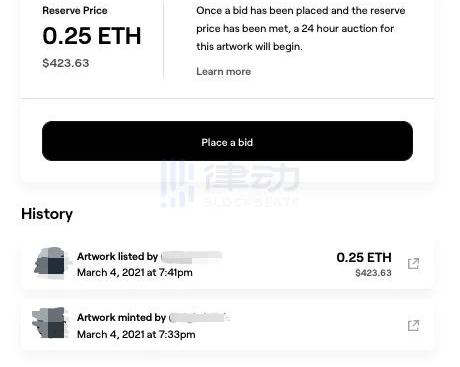Click the Artwork minted by history text
Viewport: 460px width, 367px height.
[121, 318]
